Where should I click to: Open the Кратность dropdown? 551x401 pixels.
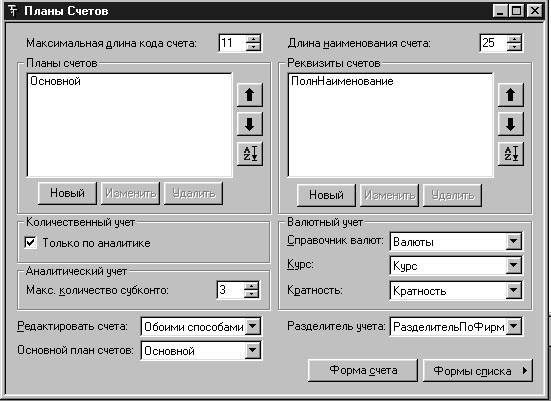(x=513, y=290)
